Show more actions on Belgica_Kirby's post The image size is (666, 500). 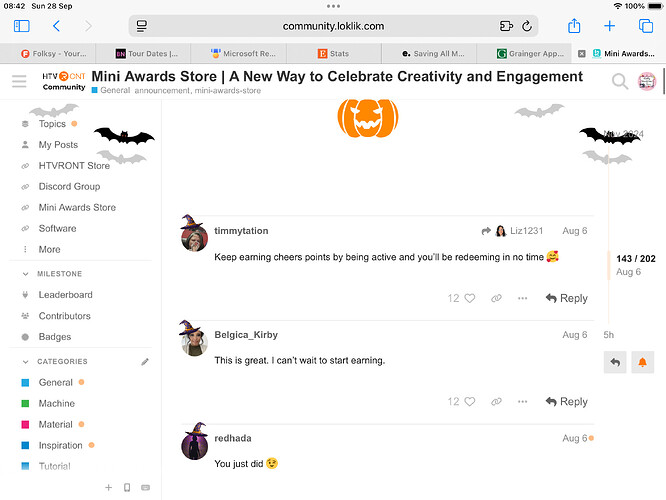click(522, 402)
